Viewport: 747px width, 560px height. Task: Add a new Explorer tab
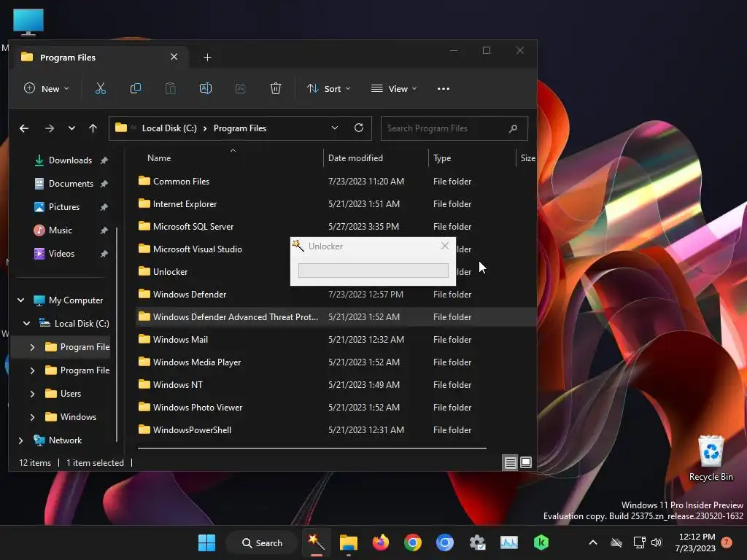click(207, 57)
